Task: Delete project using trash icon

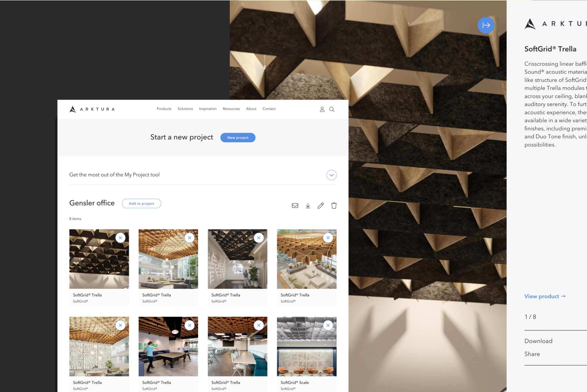Action: pyautogui.click(x=334, y=206)
